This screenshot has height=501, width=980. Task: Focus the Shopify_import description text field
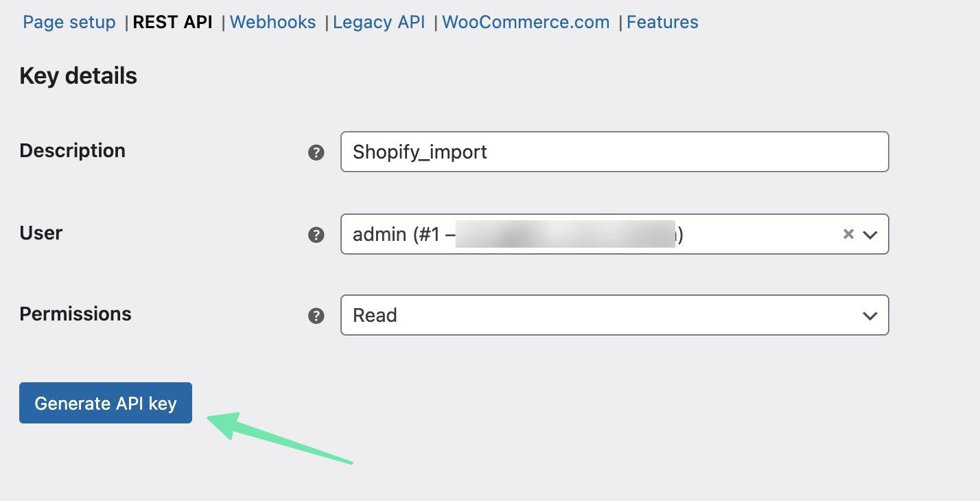coord(614,152)
